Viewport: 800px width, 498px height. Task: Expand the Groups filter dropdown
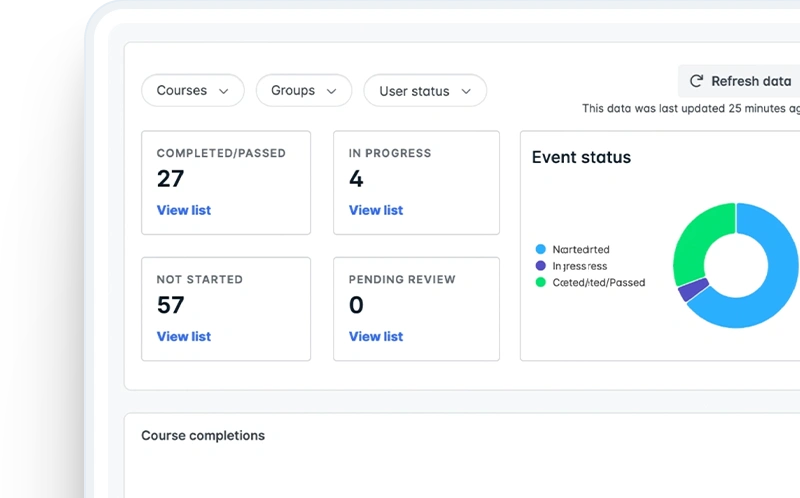[x=304, y=91]
